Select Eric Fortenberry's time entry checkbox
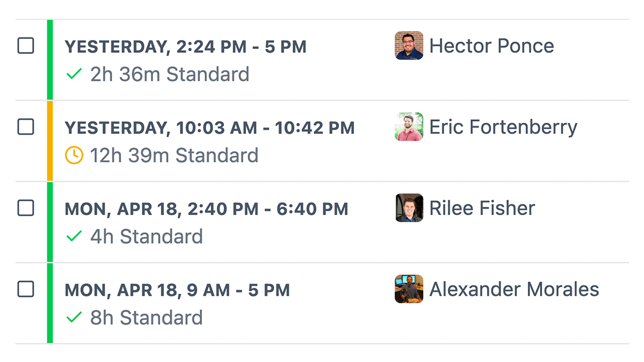 [x=26, y=127]
